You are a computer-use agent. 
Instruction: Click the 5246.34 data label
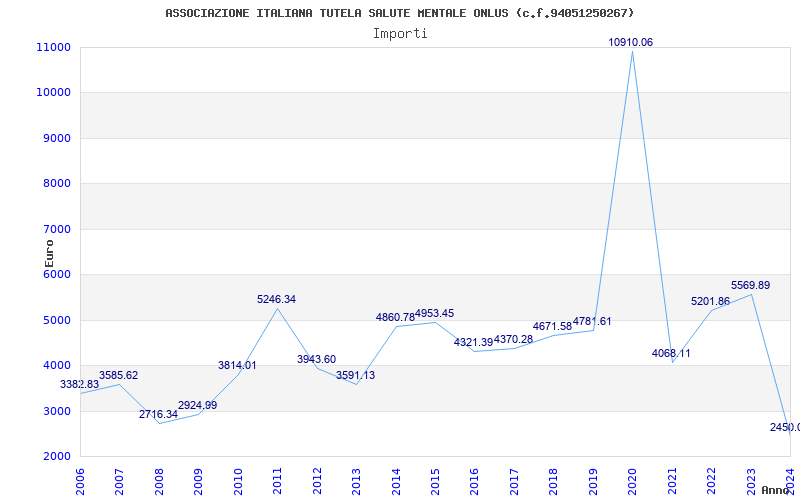point(277,299)
